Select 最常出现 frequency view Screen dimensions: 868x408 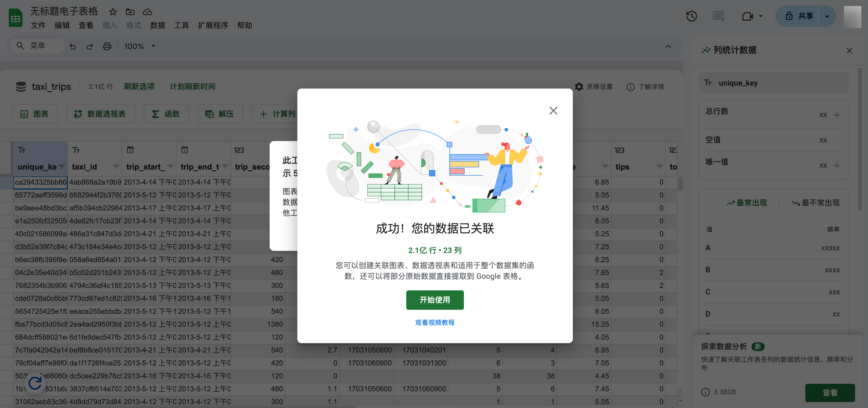click(747, 203)
